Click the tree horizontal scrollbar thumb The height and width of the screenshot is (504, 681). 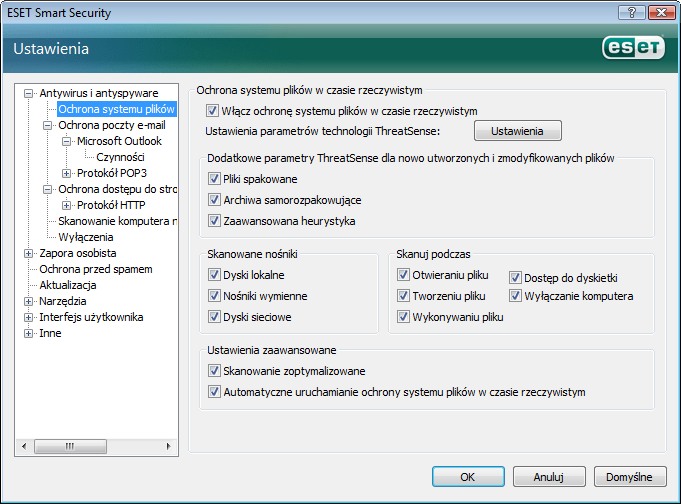click(x=70, y=446)
